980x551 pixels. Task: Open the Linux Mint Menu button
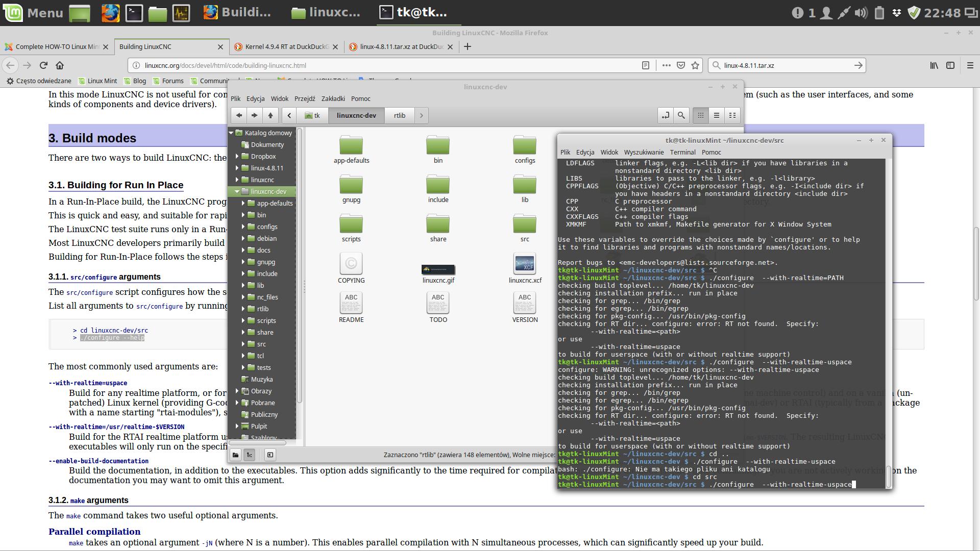pyautogui.click(x=34, y=13)
